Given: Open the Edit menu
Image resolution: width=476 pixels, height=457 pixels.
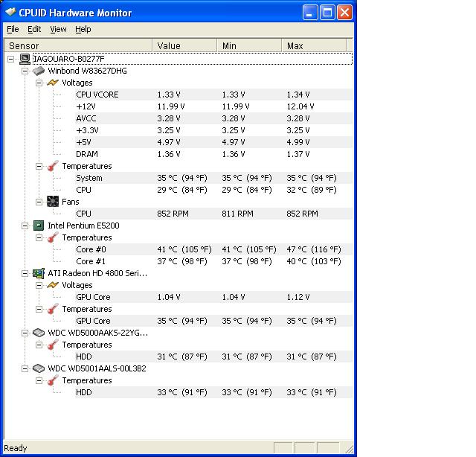Looking at the screenshot, I should coord(34,29).
